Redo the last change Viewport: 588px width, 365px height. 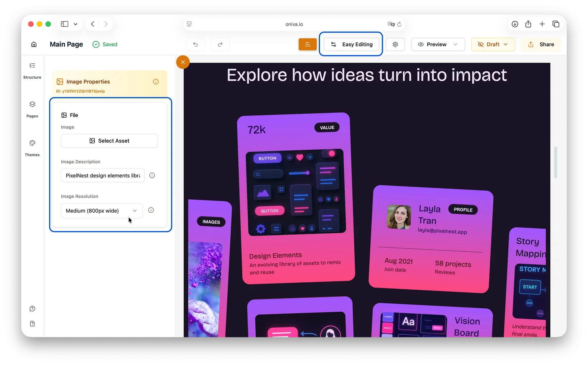coord(220,44)
